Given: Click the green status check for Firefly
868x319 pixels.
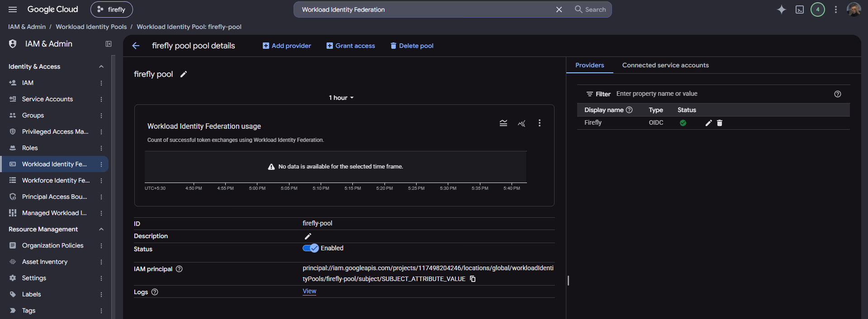Looking at the screenshot, I should coord(683,123).
